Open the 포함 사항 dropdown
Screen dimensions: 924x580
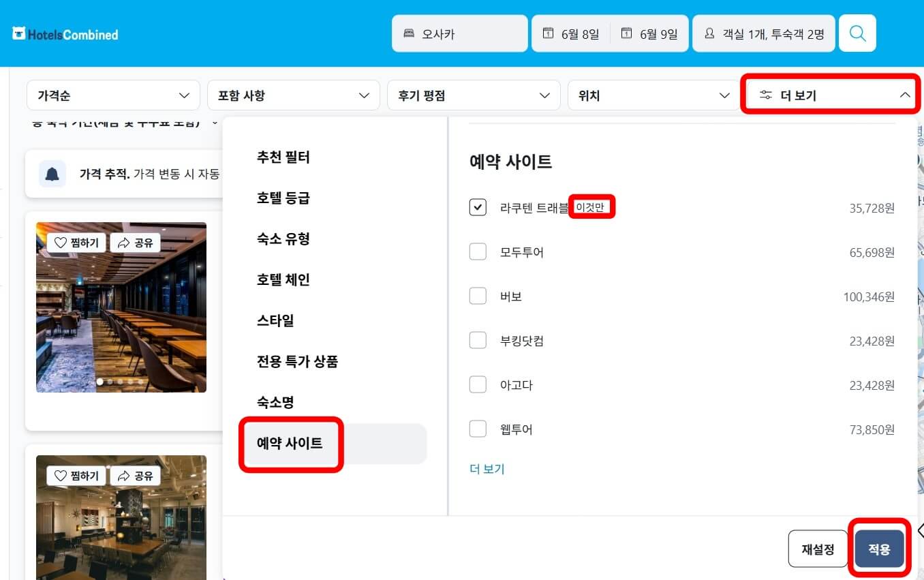tap(294, 95)
